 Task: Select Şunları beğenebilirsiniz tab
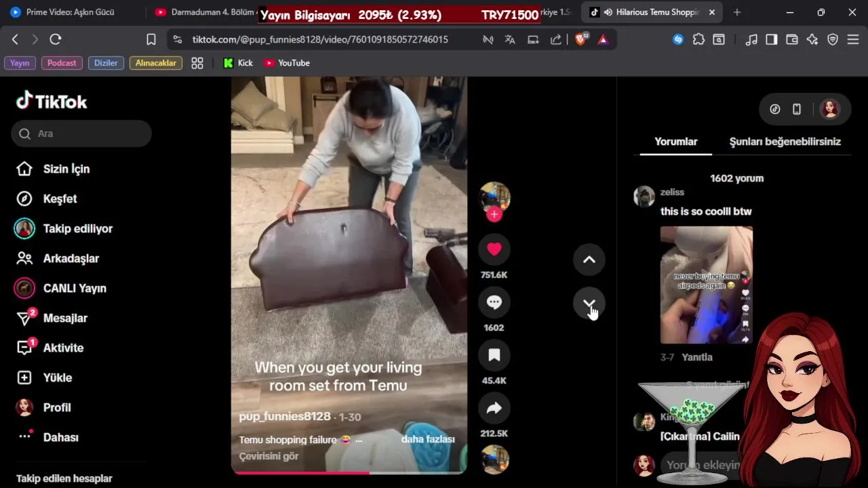(x=785, y=142)
